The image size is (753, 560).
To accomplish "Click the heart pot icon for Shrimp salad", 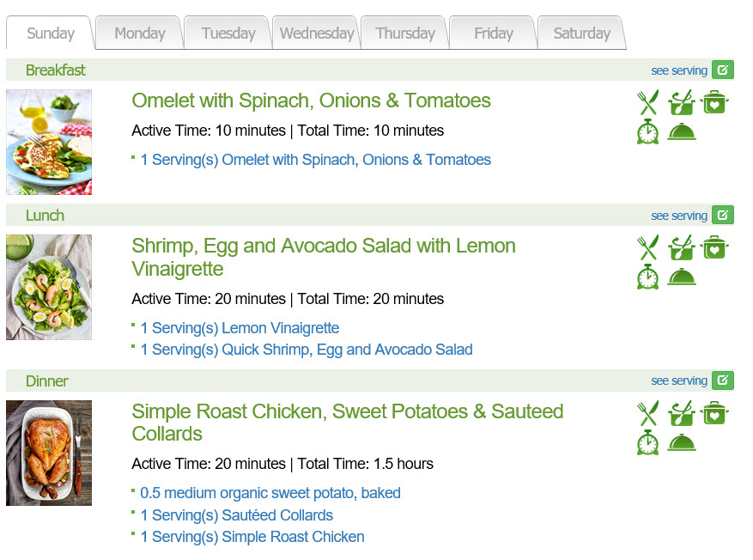I will [714, 247].
